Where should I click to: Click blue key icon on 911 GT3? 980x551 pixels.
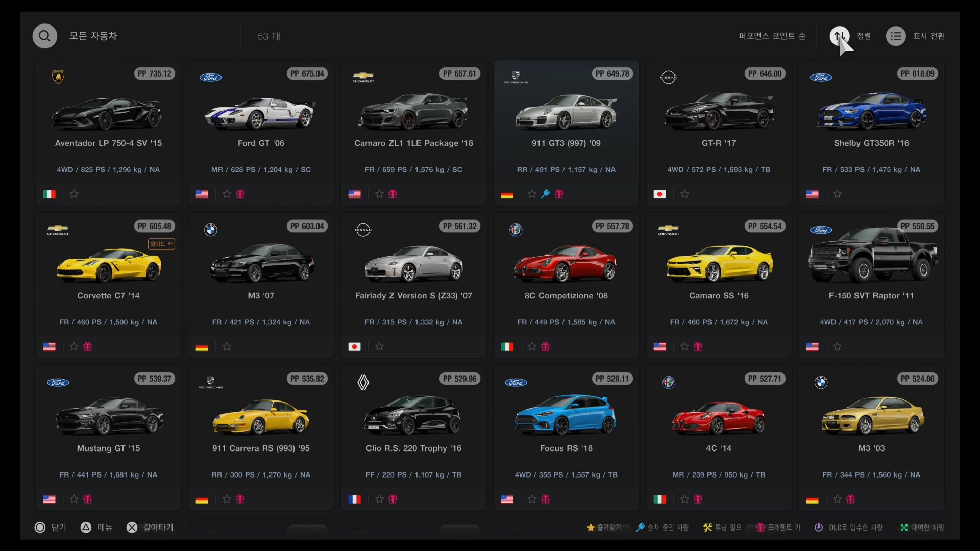[545, 194]
